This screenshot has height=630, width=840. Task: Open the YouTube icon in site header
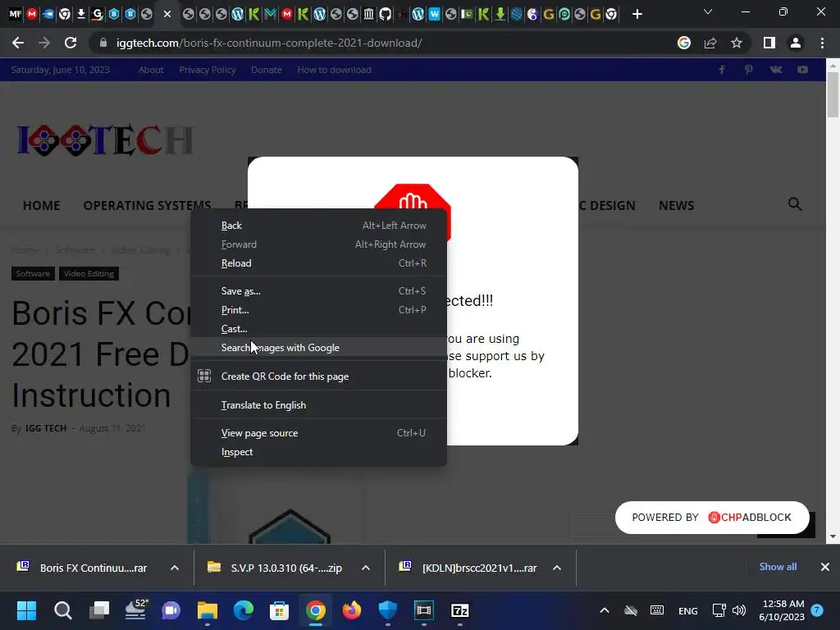pyautogui.click(x=802, y=70)
